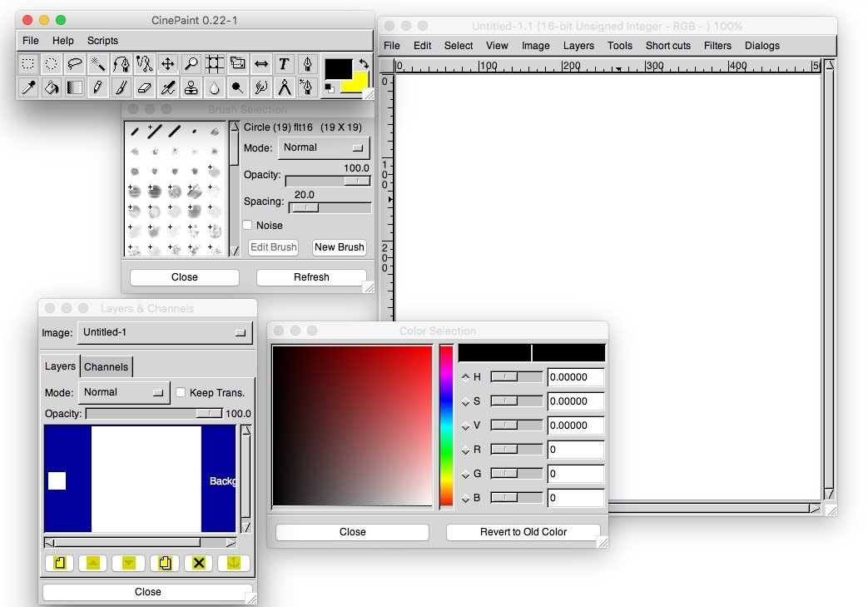
Task: Switch to the Channels tab
Action: click(x=107, y=366)
